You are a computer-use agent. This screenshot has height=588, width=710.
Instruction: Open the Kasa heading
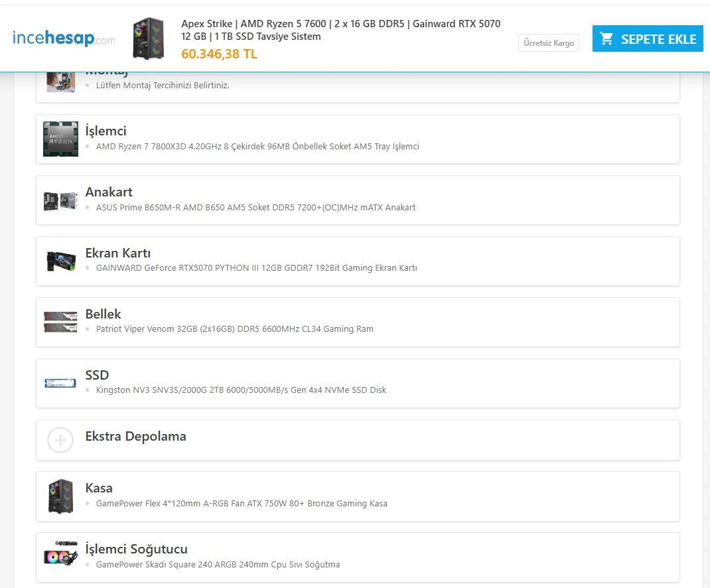coord(99,488)
